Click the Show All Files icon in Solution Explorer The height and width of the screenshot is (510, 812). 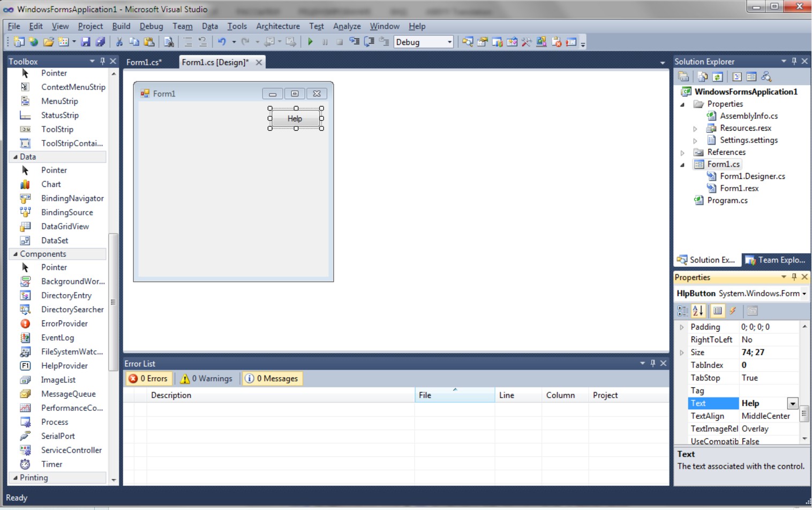coord(703,77)
